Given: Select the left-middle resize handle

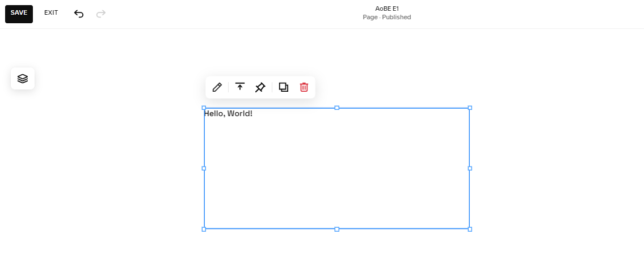Looking at the screenshot, I should pos(204,168).
